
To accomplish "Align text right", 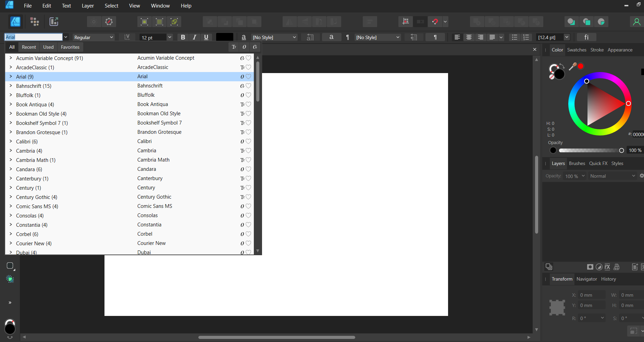I will tap(480, 37).
